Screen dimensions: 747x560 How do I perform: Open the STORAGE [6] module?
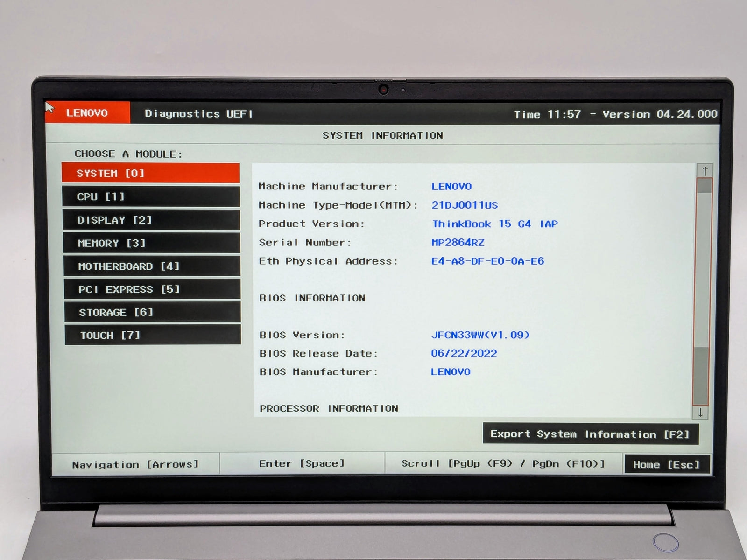point(153,312)
